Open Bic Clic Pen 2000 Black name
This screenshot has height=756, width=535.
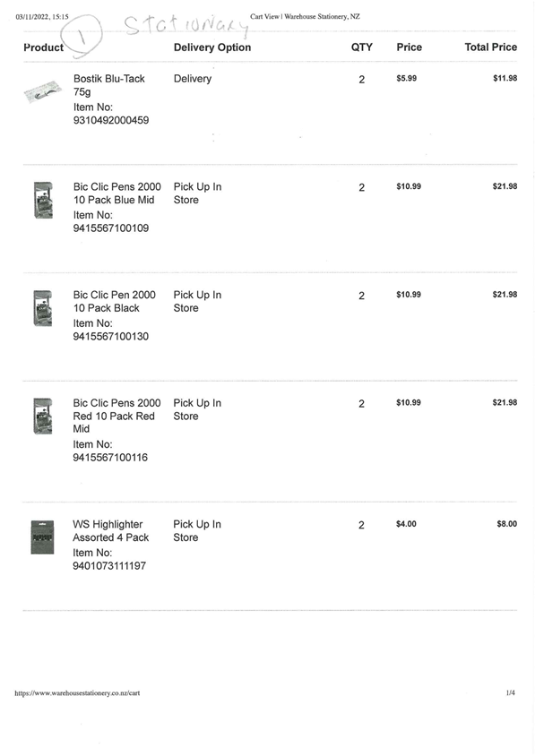click(115, 301)
